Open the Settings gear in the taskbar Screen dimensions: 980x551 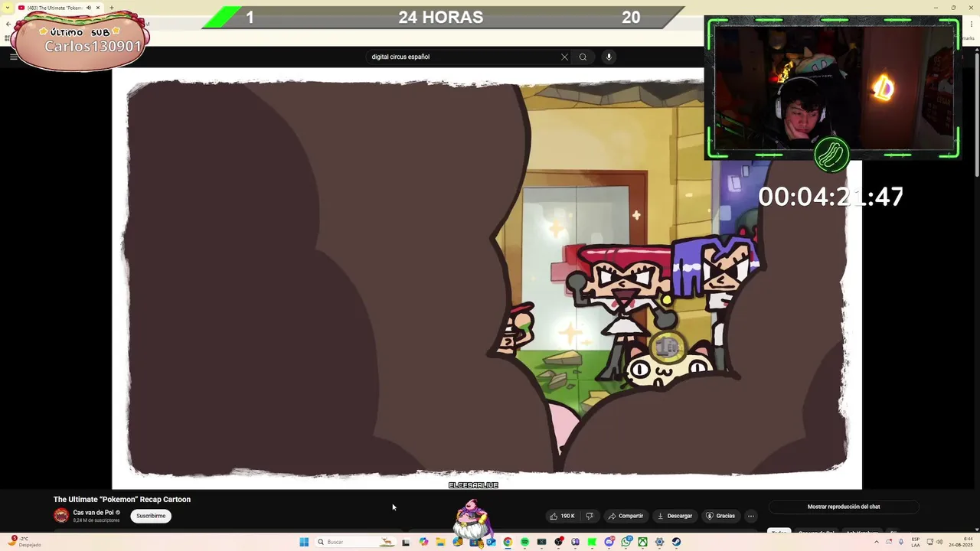tap(659, 542)
